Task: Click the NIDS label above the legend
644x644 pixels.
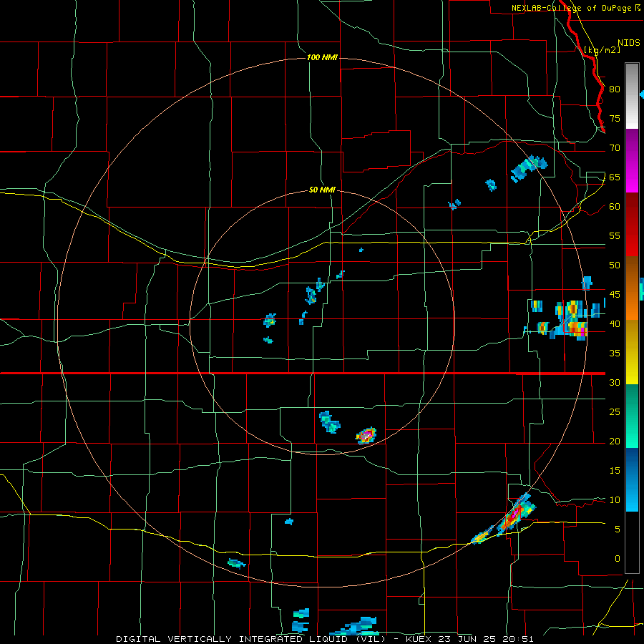Action: (628, 42)
